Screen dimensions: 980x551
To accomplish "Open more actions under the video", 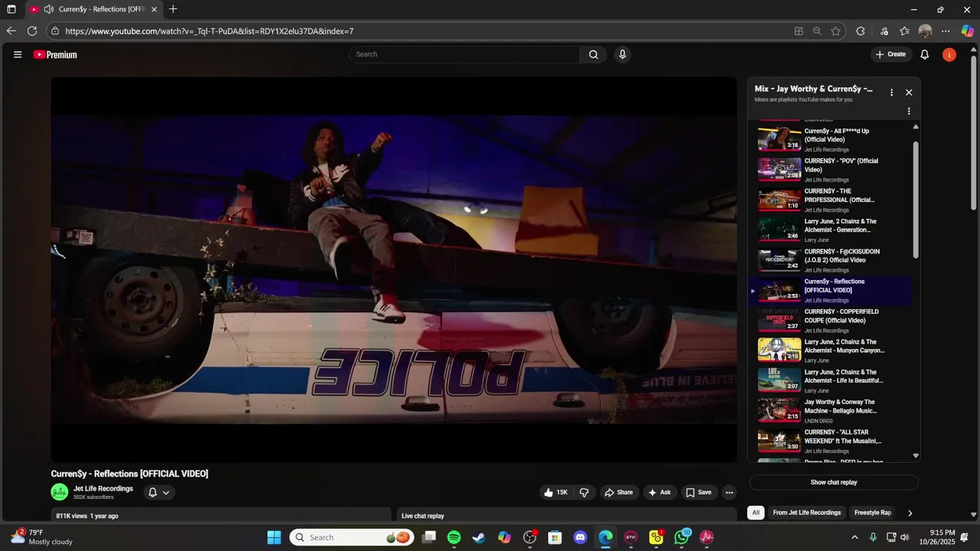I will (x=730, y=492).
